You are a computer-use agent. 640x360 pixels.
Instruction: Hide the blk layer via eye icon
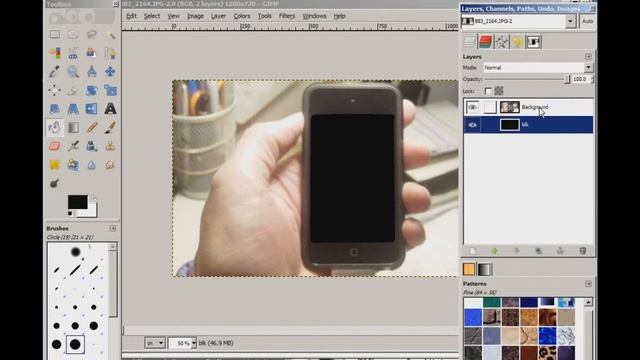pyautogui.click(x=473, y=125)
